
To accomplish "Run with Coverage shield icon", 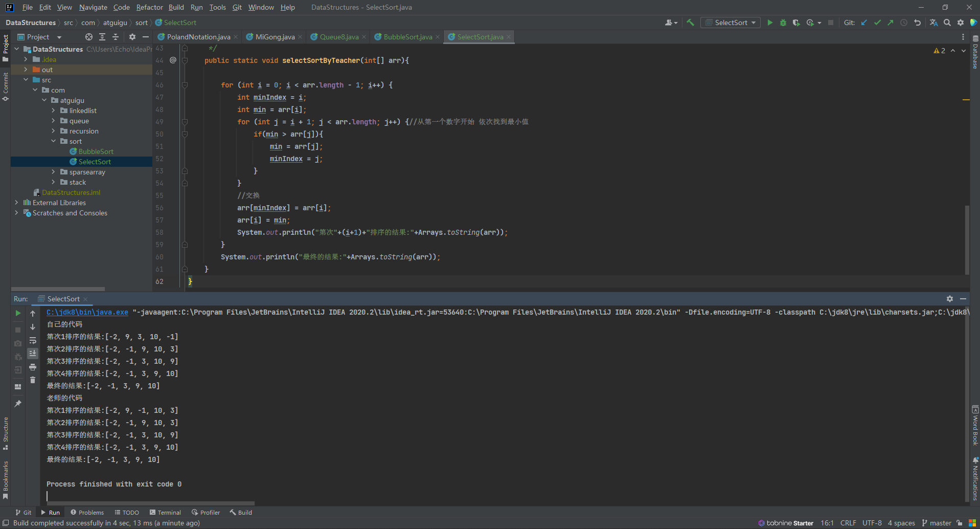I will (796, 23).
